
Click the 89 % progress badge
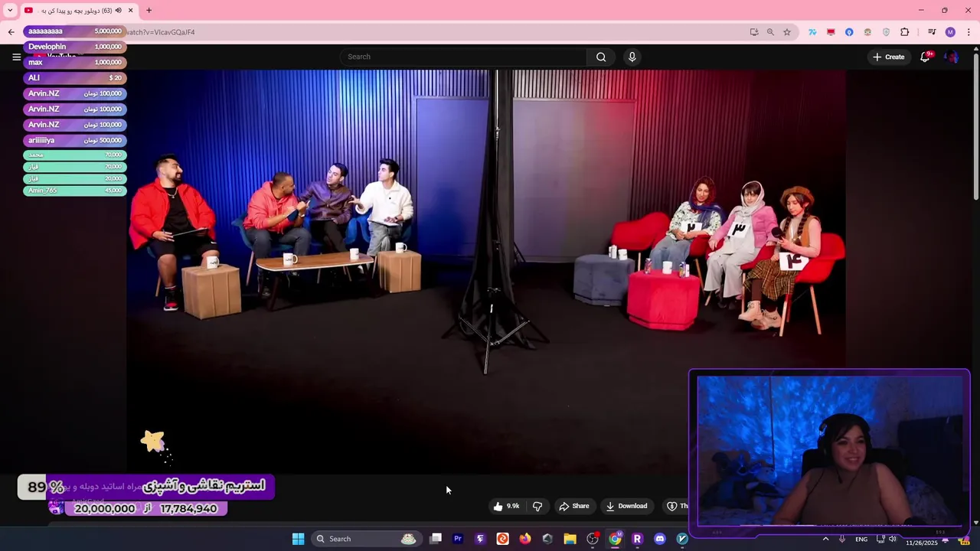click(x=45, y=487)
